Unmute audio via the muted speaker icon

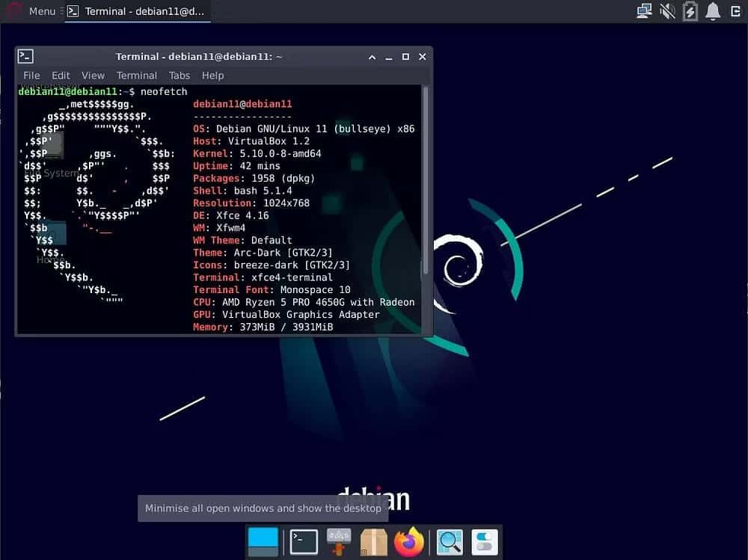pyautogui.click(x=667, y=11)
